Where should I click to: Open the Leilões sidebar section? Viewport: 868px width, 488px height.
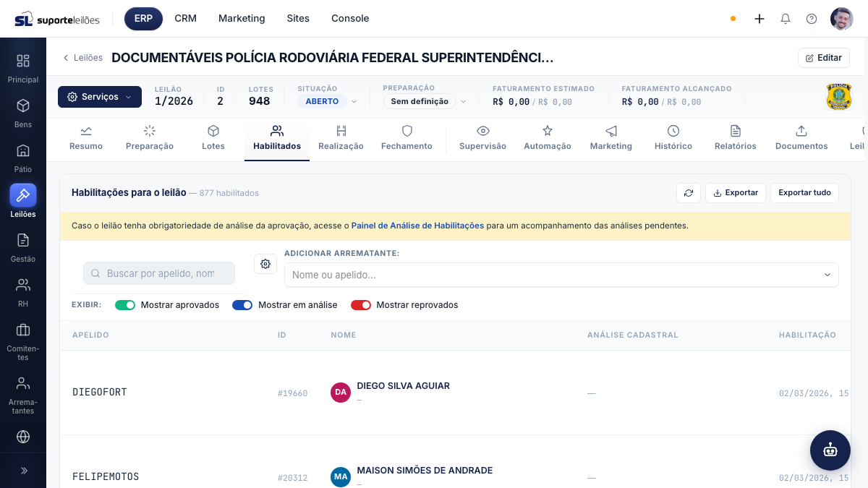tap(23, 202)
